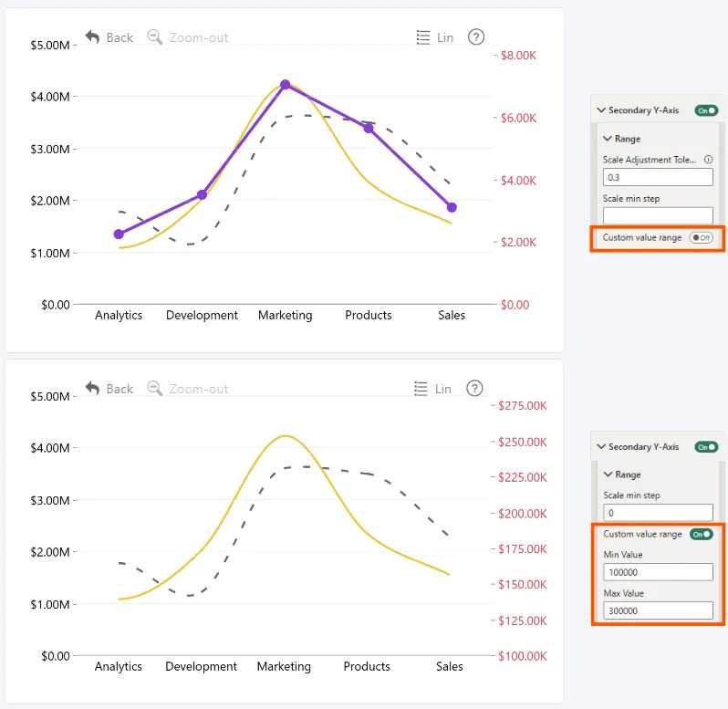This screenshot has width=728, height=709.
Task: Toggle lower Secondary Y-Axis switch off
Action: tap(706, 447)
